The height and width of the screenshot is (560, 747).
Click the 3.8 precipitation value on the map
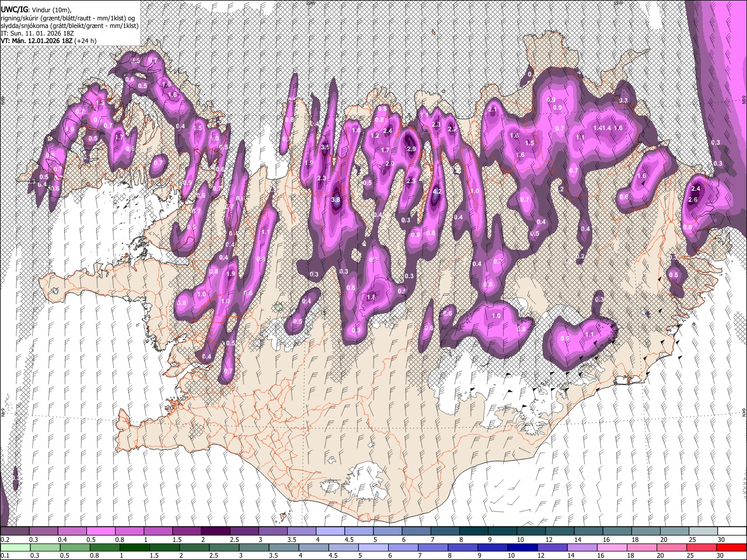pos(335,200)
